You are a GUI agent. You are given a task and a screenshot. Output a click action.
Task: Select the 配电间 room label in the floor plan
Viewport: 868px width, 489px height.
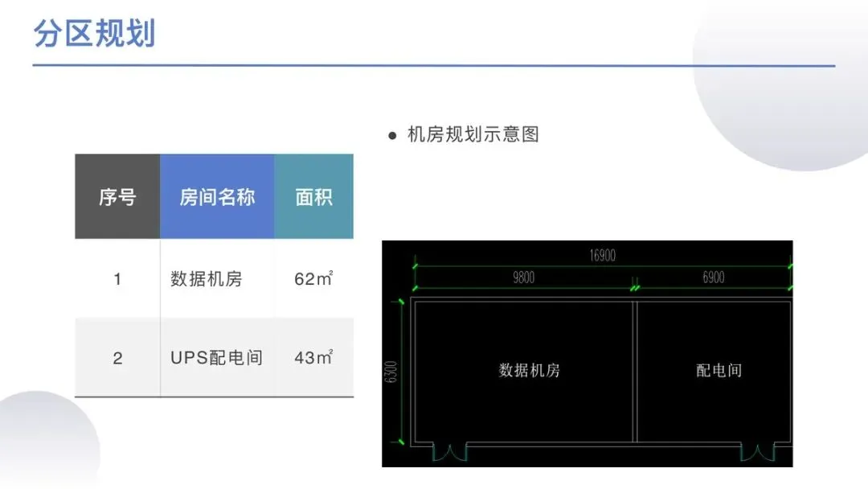[x=719, y=370]
